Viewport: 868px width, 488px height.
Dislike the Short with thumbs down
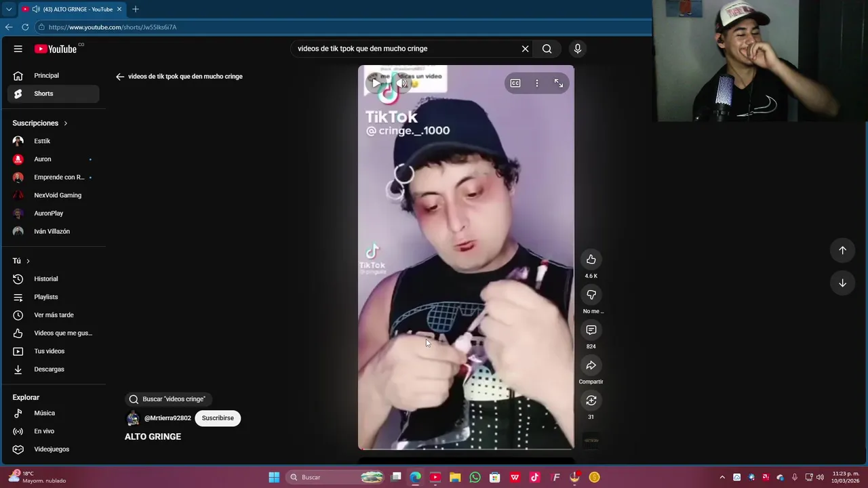click(591, 295)
